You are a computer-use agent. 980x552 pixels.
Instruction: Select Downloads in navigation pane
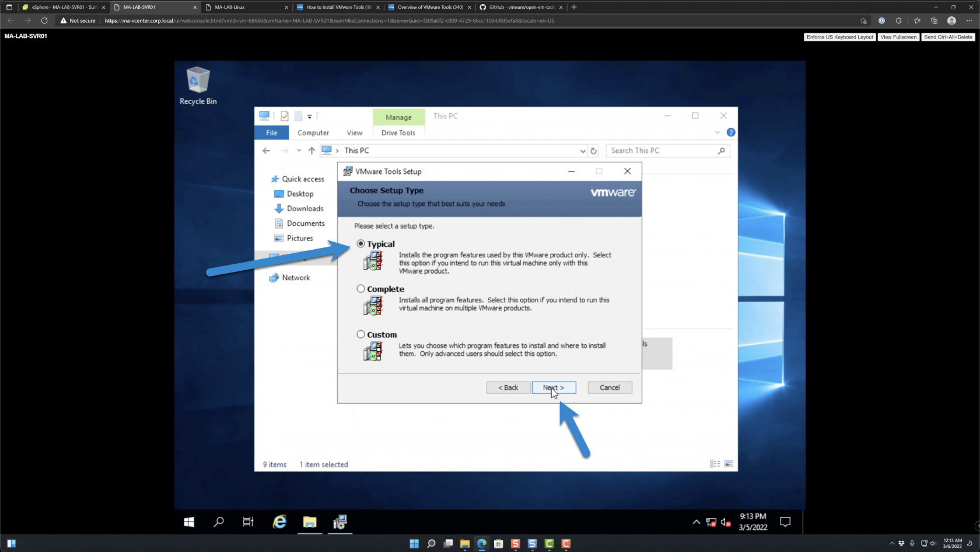[x=299, y=208]
